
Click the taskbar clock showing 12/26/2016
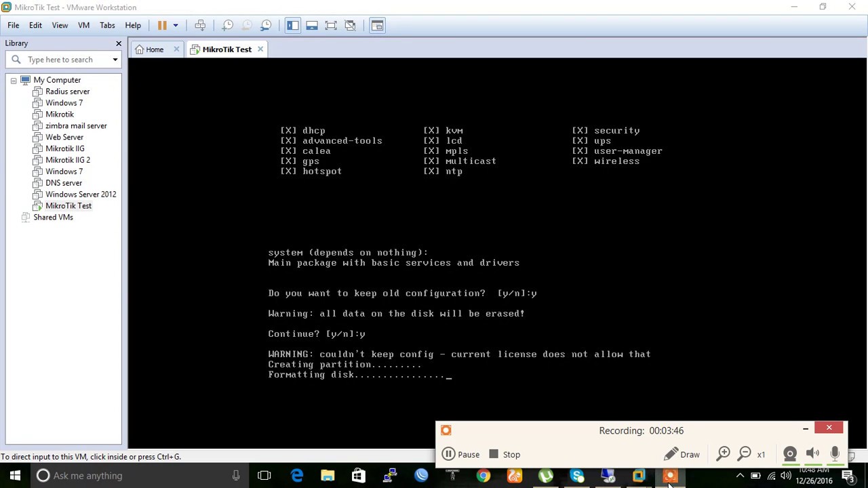pyautogui.click(x=814, y=476)
